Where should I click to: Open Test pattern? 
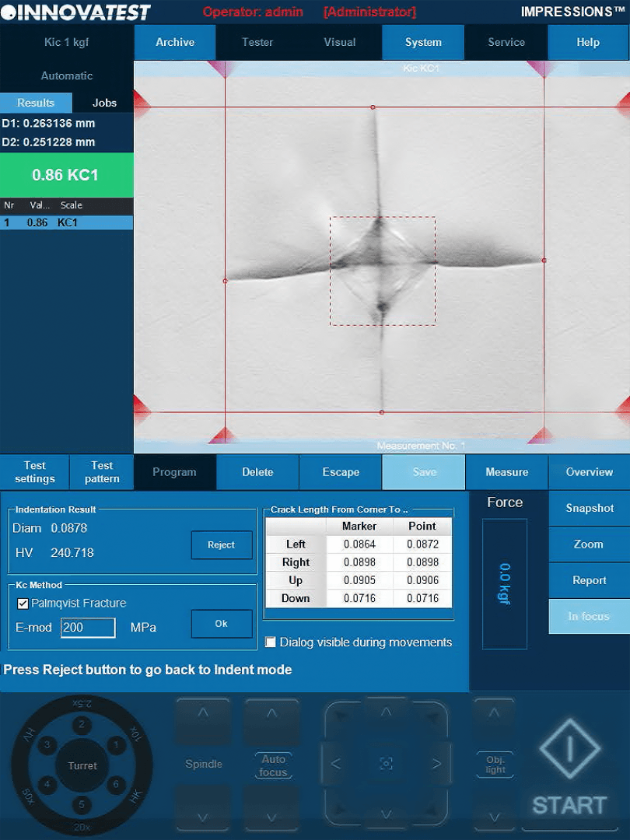click(x=102, y=472)
